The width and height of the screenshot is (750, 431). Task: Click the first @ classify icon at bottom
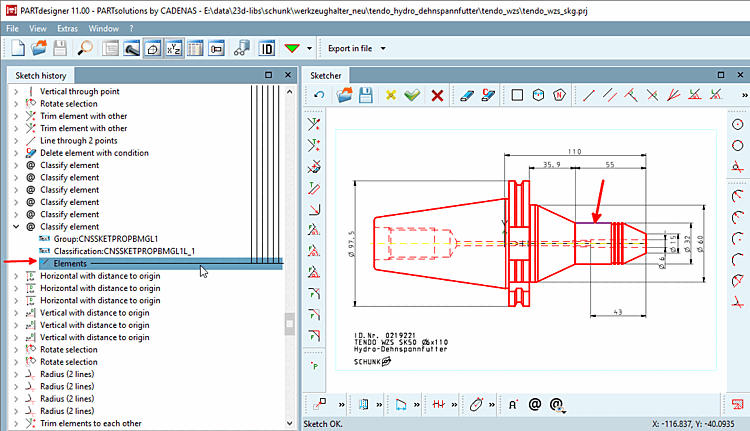pyautogui.click(x=534, y=405)
